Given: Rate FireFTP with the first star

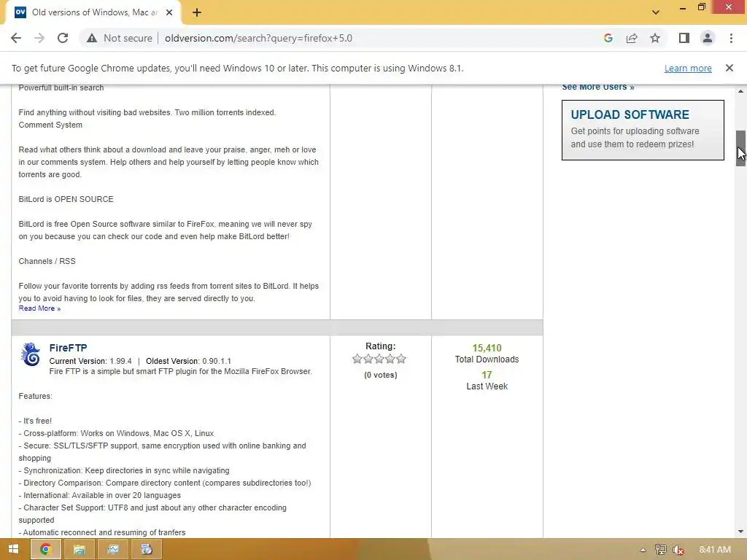Looking at the screenshot, I should (x=357, y=359).
